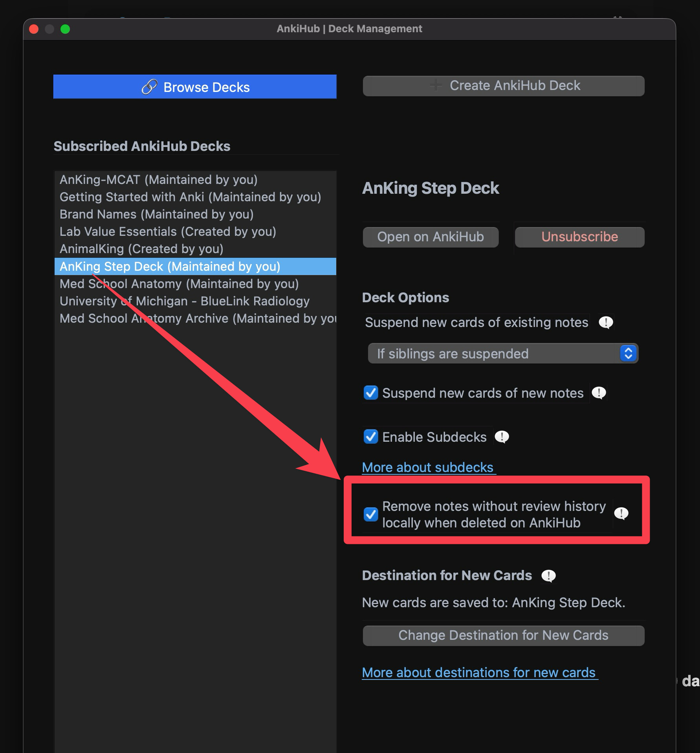Image resolution: width=700 pixels, height=753 pixels.
Task: Select University of Michigan - BlueLink Radiology deck
Action: 185,301
